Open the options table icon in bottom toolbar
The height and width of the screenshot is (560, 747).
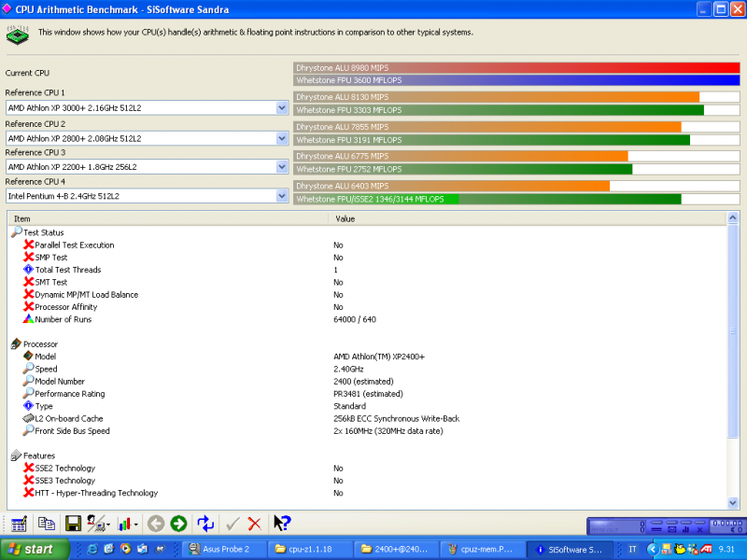click(x=19, y=524)
